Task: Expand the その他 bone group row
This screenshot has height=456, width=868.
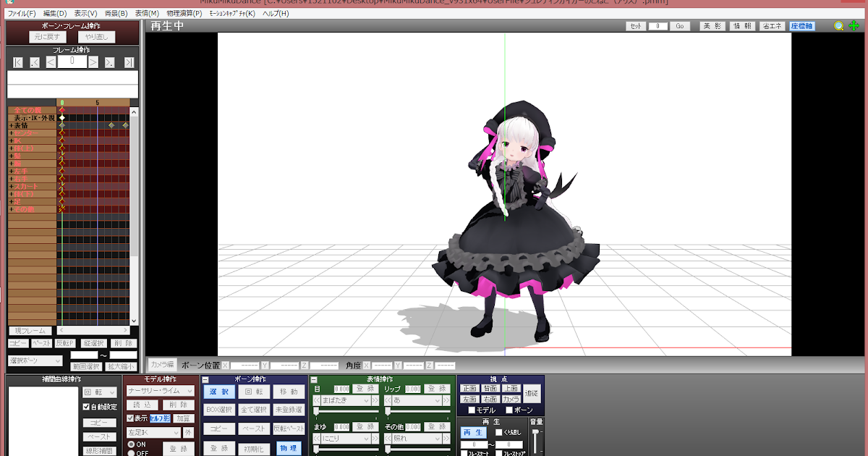Action: pos(11,209)
